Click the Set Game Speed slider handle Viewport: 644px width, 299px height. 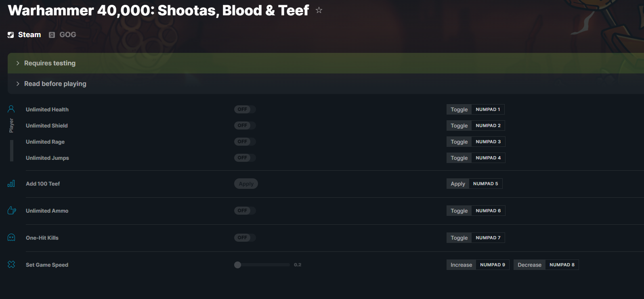238,265
